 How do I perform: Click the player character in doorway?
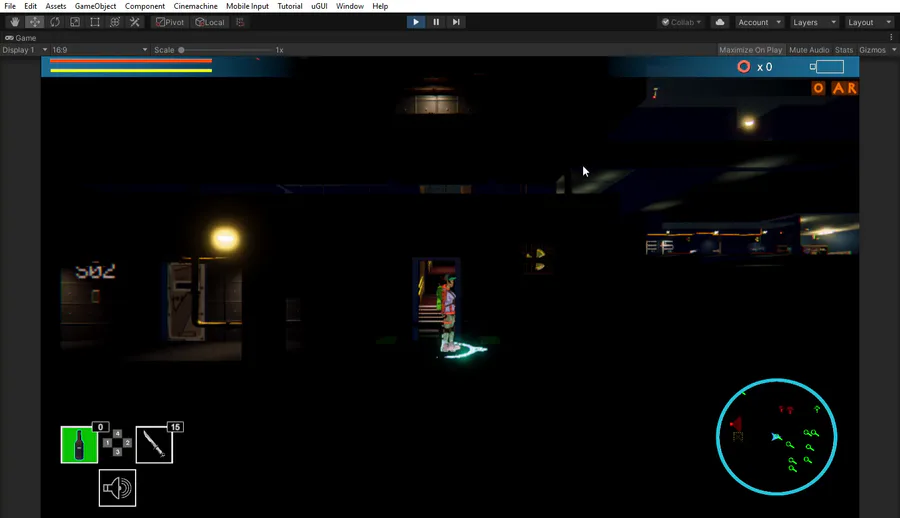point(448,313)
